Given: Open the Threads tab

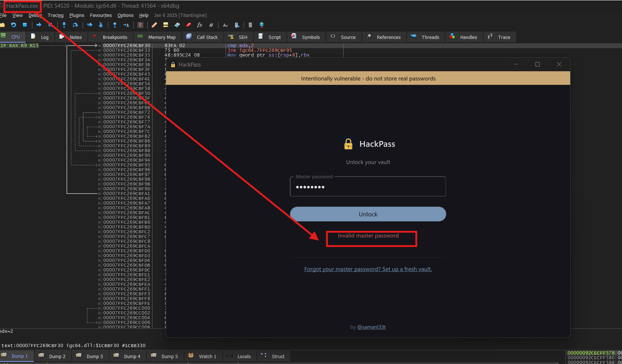Looking at the screenshot, I should 426,37.
